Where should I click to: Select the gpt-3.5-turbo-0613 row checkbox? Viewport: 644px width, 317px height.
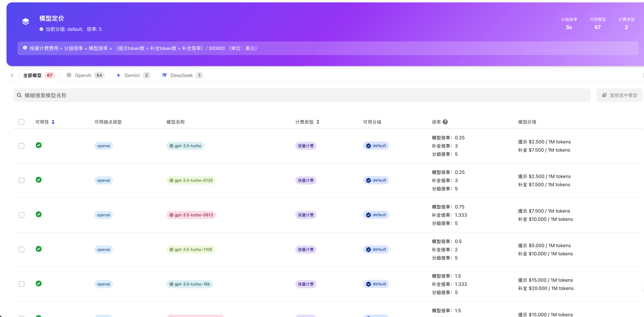click(x=22, y=215)
